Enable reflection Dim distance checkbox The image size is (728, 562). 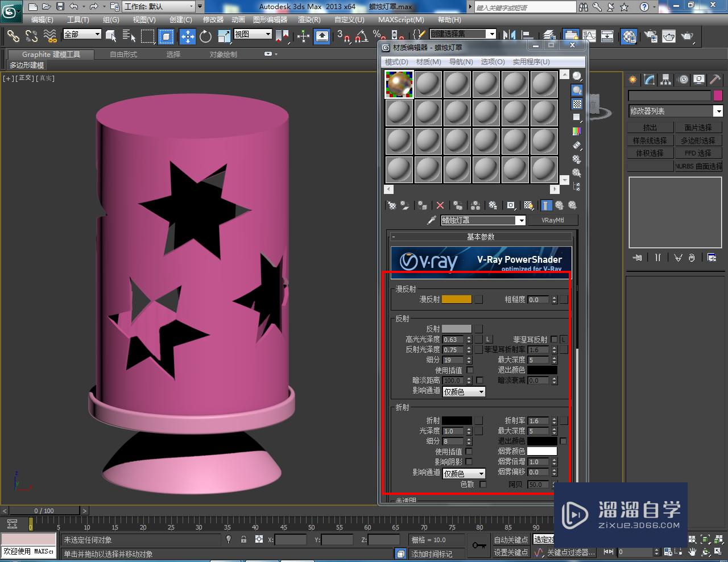(479, 381)
